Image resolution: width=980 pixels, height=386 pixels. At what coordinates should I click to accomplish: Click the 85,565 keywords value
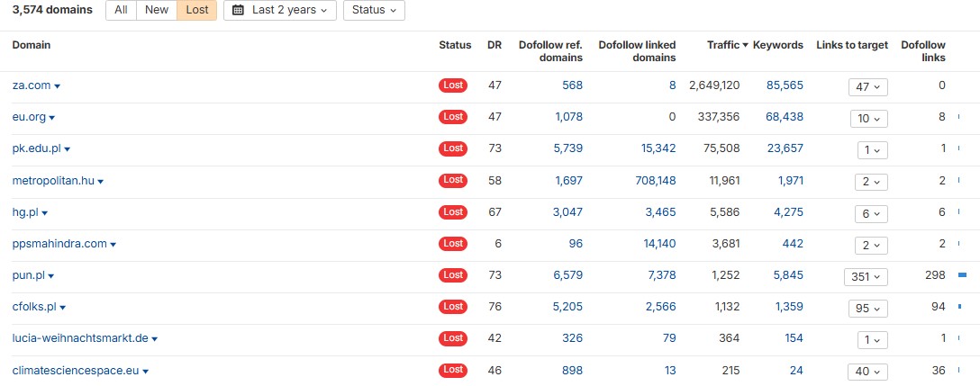[x=785, y=85]
